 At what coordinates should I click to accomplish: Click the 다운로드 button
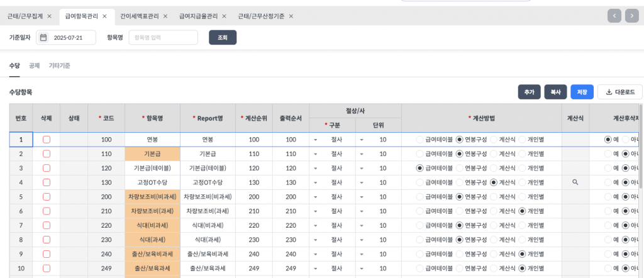[619, 92]
